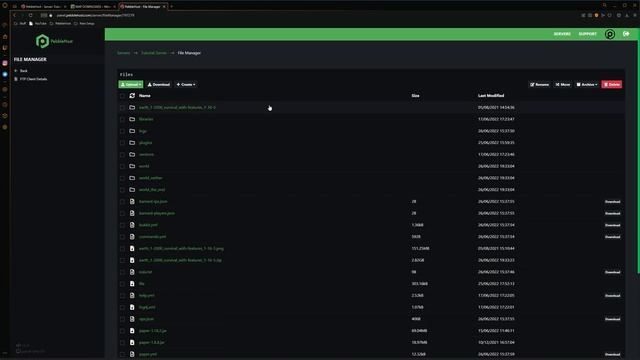This screenshot has width=640, height=360.
Task: Click the world_the_end folder icon
Action: [x=132, y=190]
